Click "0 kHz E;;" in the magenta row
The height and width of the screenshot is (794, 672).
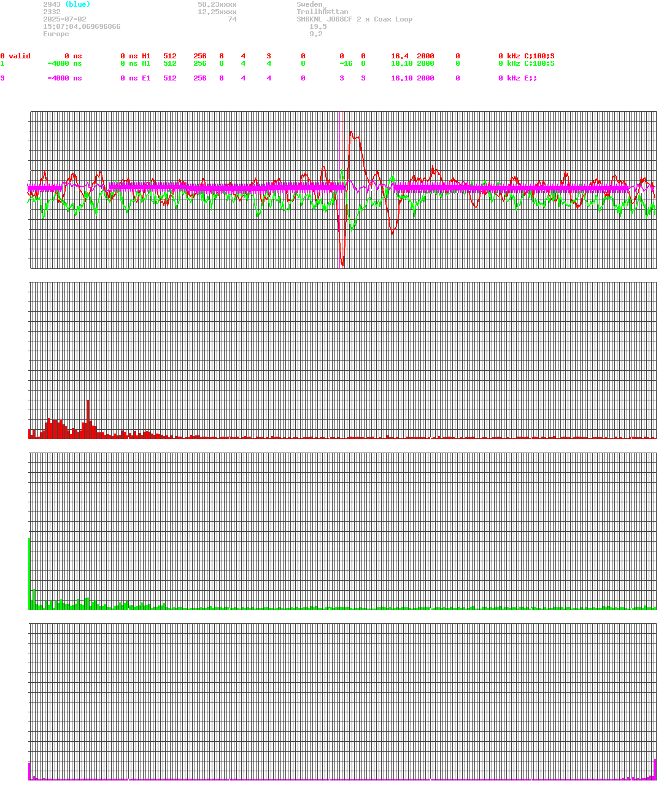(518, 78)
